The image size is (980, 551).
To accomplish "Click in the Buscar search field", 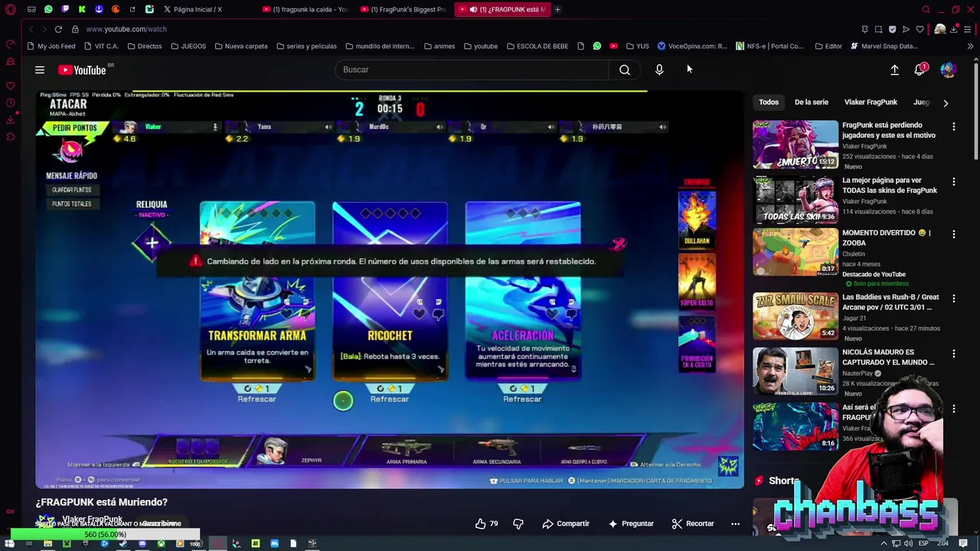I will pos(472,70).
